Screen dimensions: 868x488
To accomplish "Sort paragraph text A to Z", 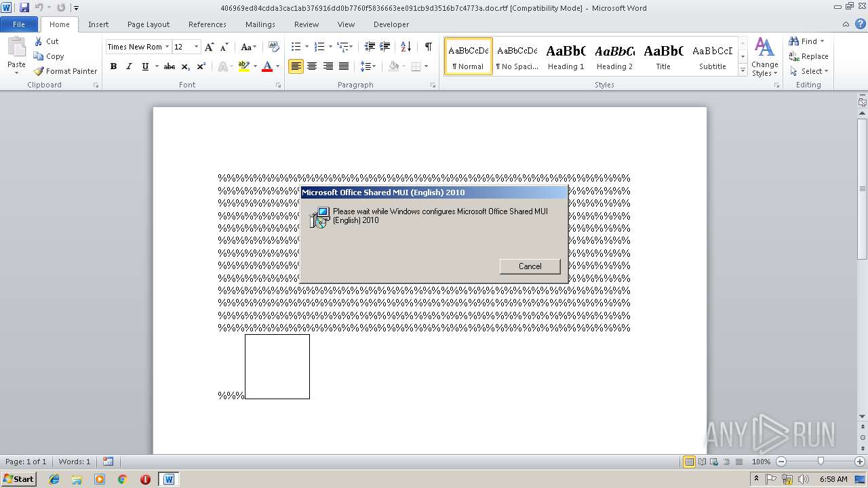I will (406, 47).
